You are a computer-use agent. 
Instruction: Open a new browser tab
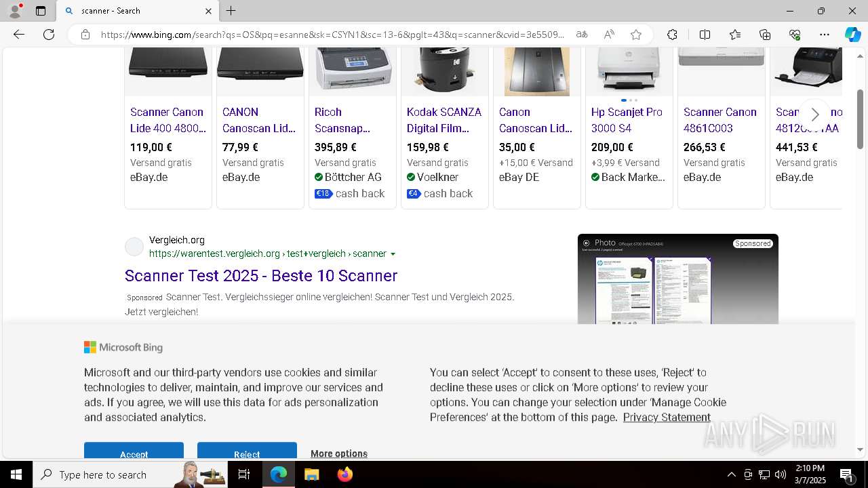pyautogui.click(x=231, y=11)
